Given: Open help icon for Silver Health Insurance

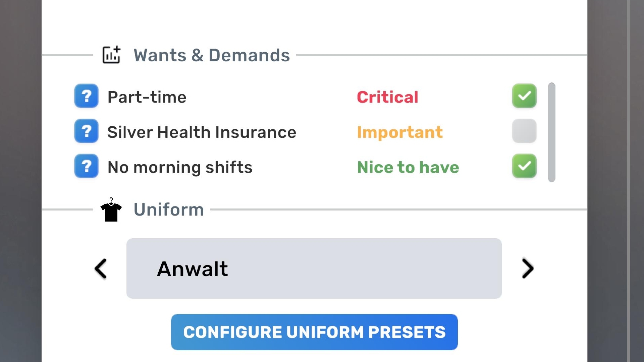Looking at the screenshot, I should point(86,131).
